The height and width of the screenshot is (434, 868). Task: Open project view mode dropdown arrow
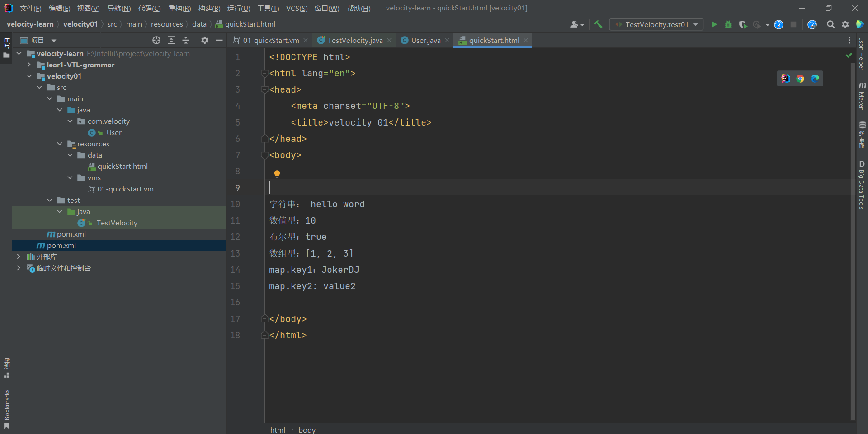54,41
